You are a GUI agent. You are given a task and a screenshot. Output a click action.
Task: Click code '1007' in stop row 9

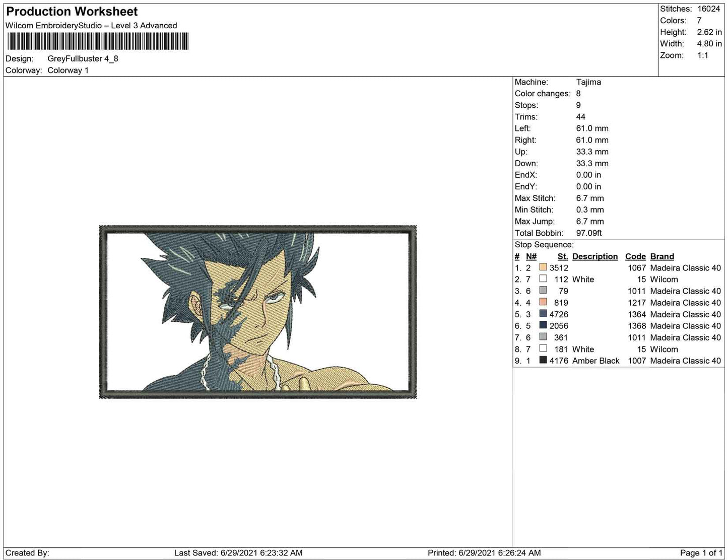click(x=637, y=361)
